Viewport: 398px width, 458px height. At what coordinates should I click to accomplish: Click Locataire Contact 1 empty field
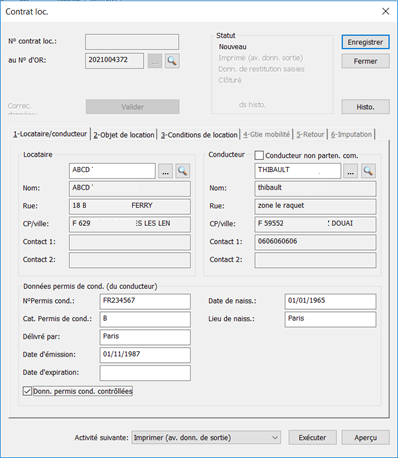click(130, 242)
